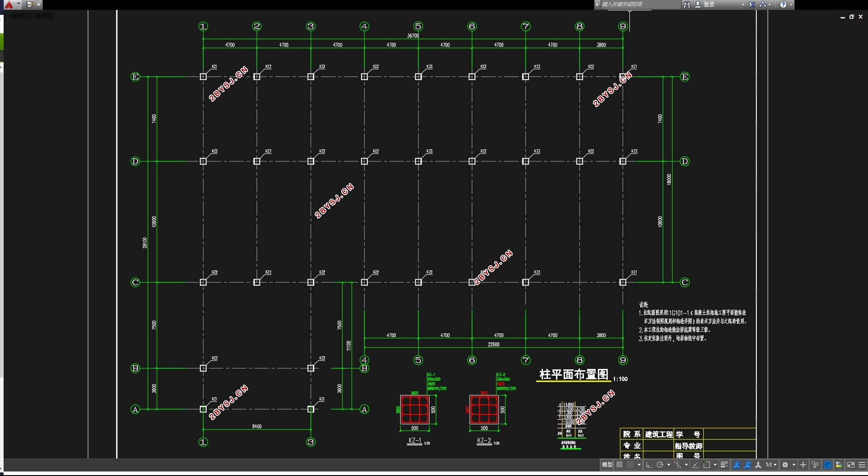Screen dimensions: 868x476
Task: Expand the dropdown beside the A360 icon
Action: pos(770,4)
